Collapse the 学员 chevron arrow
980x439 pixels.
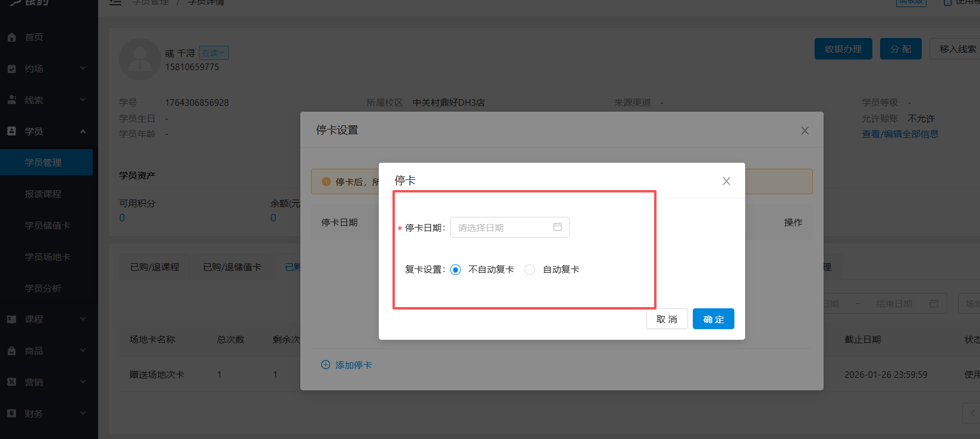pyautogui.click(x=83, y=131)
